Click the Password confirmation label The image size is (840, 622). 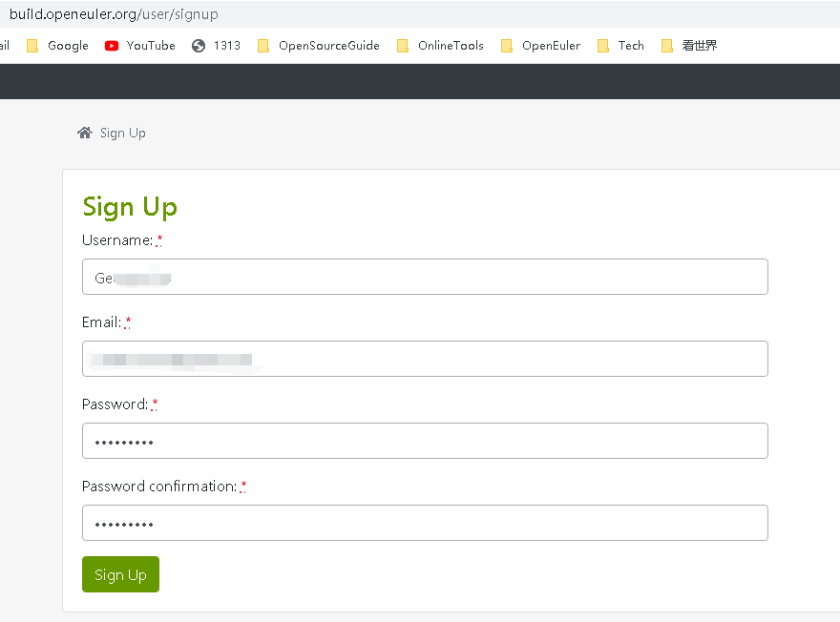click(158, 487)
